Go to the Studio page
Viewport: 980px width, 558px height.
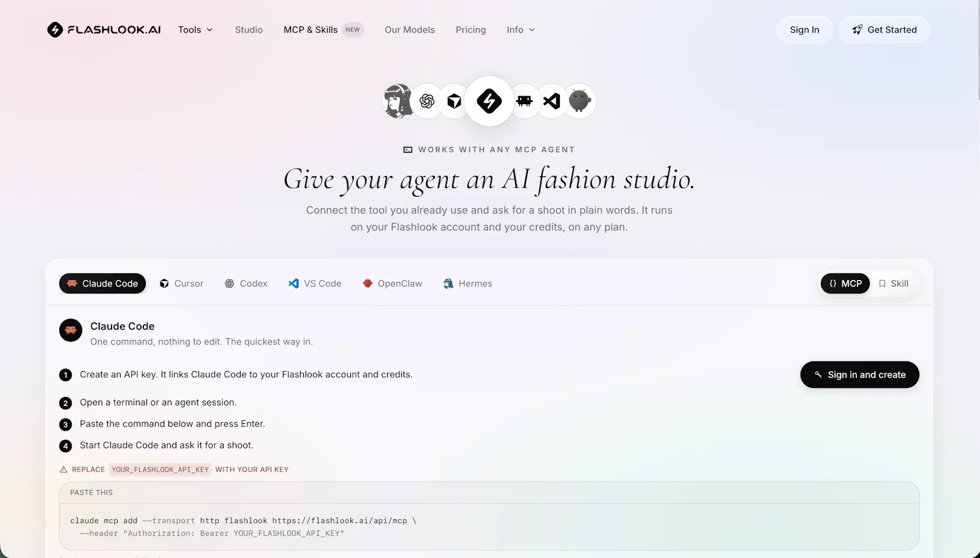click(x=249, y=29)
